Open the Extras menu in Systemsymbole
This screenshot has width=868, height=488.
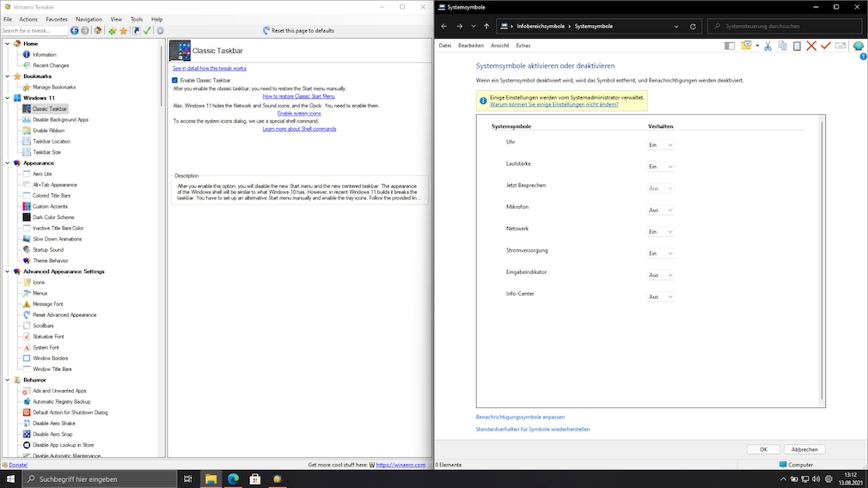pyautogui.click(x=523, y=46)
